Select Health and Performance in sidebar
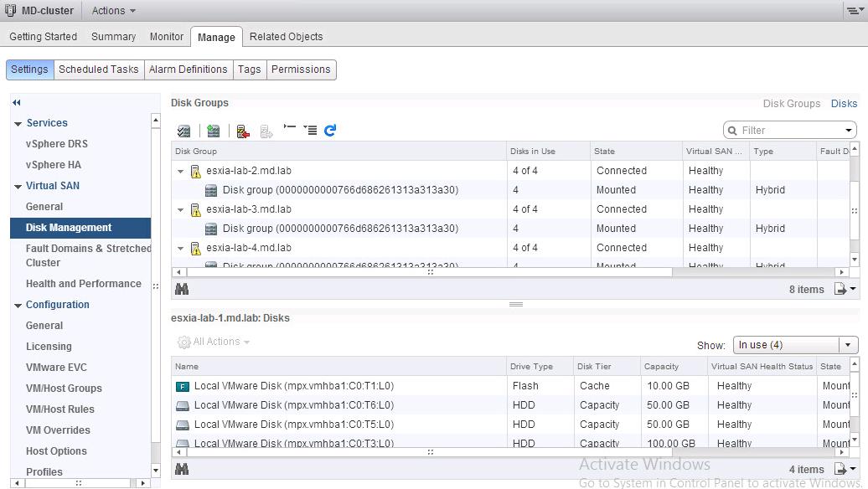Image resolution: width=868 pixels, height=489 pixels. [83, 284]
